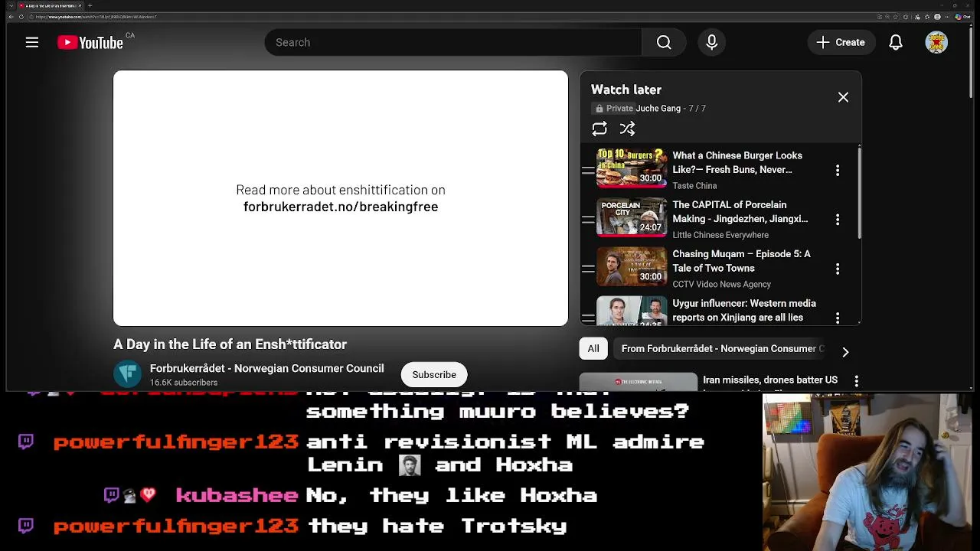
Task: Open the Chinese Burger video thumbnail
Action: [632, 168]
